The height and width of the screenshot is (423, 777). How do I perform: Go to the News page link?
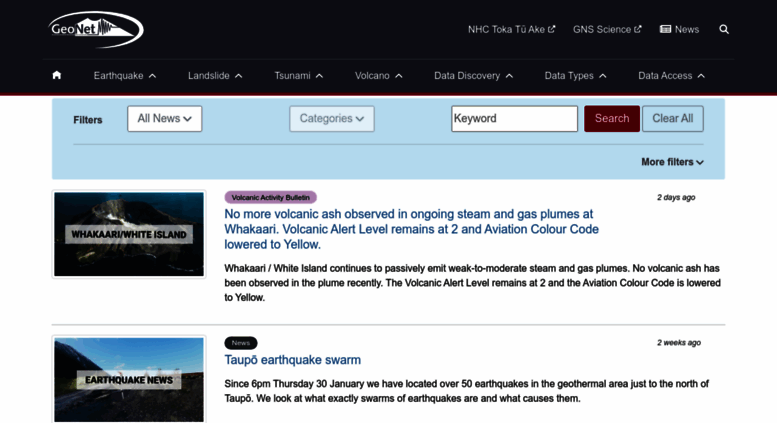679,29
